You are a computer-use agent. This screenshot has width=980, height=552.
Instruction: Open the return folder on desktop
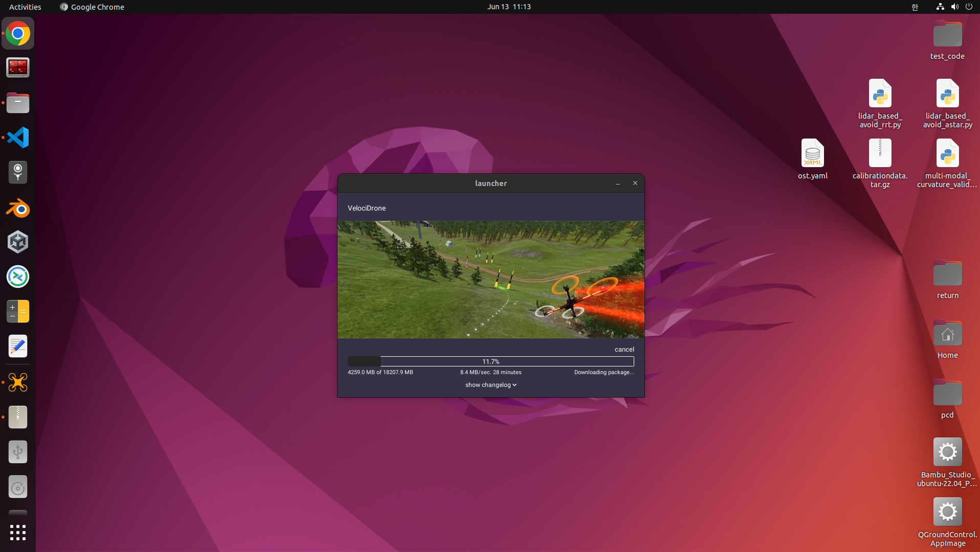[x=947, y=280]
